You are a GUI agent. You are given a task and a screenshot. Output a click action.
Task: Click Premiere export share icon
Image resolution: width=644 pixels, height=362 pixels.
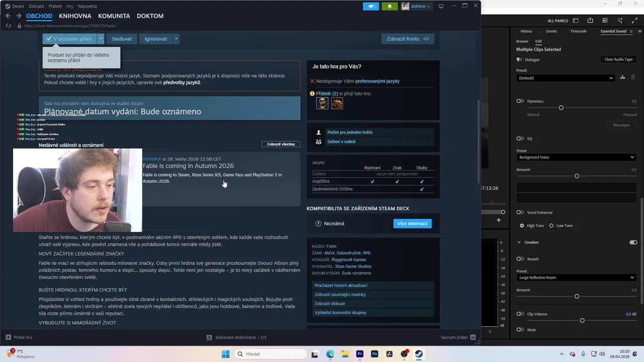[x=590, y=21]
